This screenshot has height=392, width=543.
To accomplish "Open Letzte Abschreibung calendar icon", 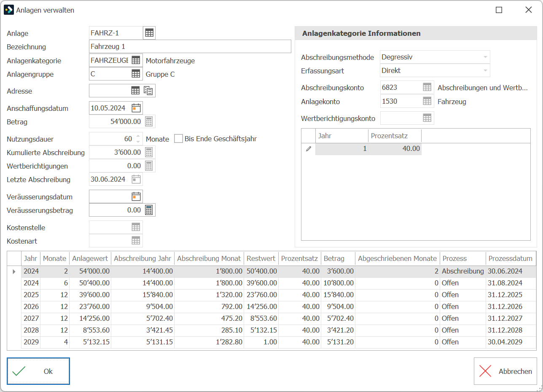I will pyautogui.click(x=136, y=179).
